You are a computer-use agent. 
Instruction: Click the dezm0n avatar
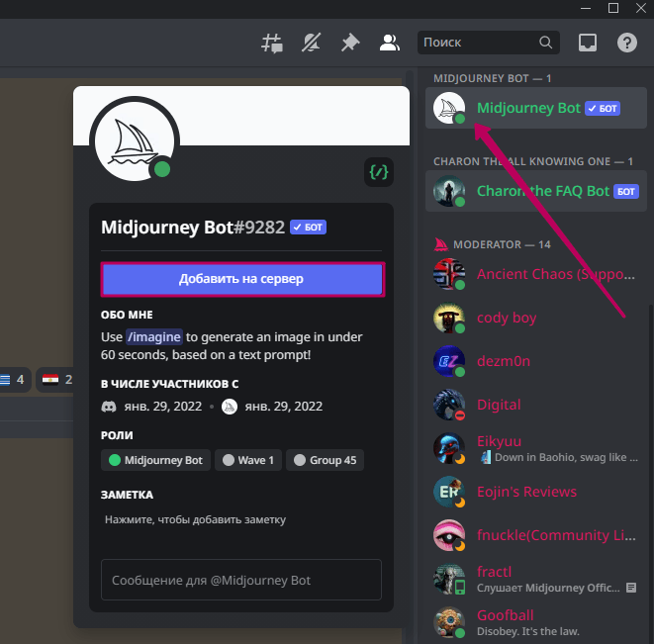click(449, 361)
